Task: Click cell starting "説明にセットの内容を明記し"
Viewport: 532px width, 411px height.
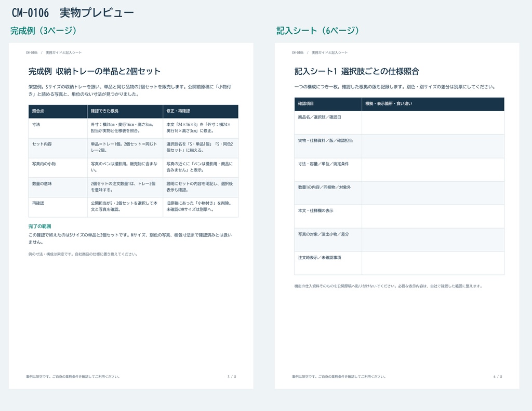Action: (x=201, y=188)
